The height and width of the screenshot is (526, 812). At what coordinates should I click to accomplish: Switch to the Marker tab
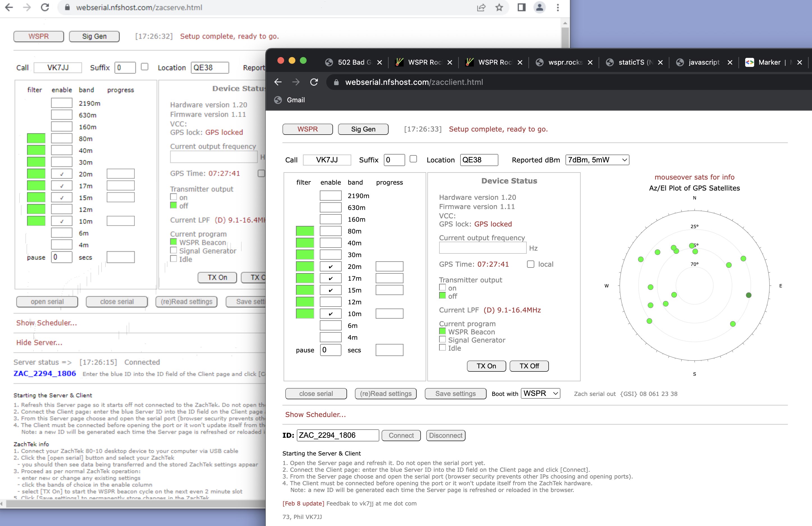click(769, 62)
